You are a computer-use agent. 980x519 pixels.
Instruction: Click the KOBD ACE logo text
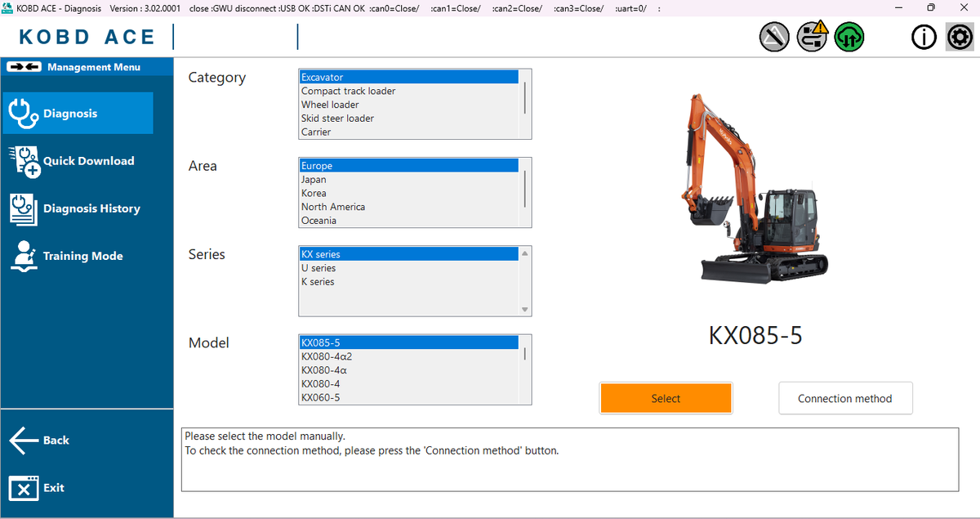pyautogui.click(x=87, y=37)
